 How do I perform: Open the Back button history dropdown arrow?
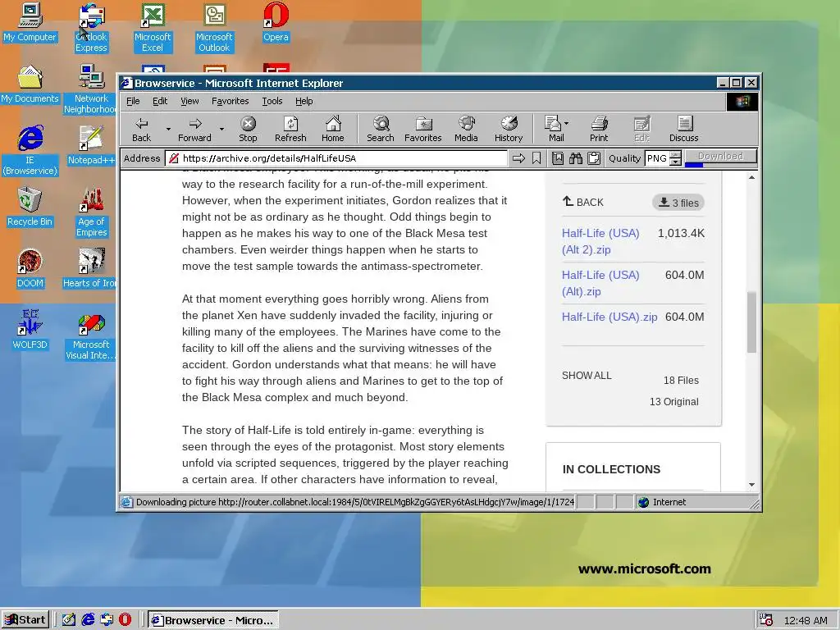[x=168, y=129]
